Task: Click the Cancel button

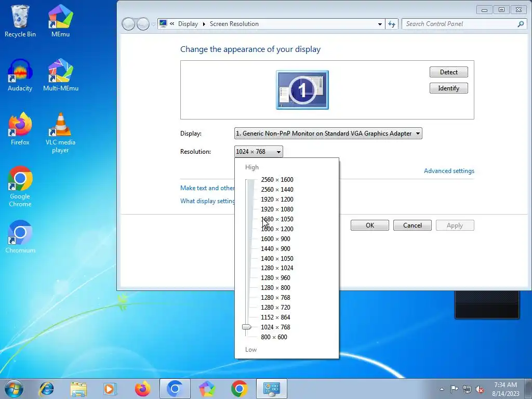Action: point(412,225)
